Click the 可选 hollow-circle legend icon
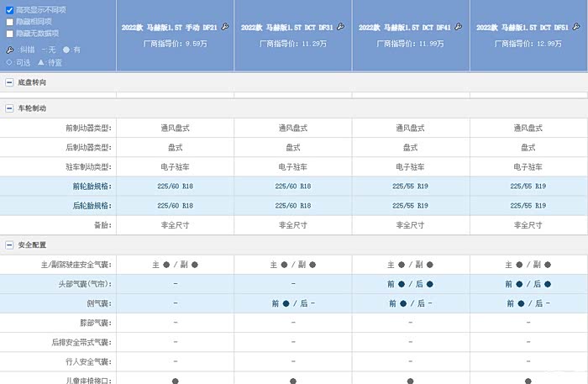 [9, 62]
